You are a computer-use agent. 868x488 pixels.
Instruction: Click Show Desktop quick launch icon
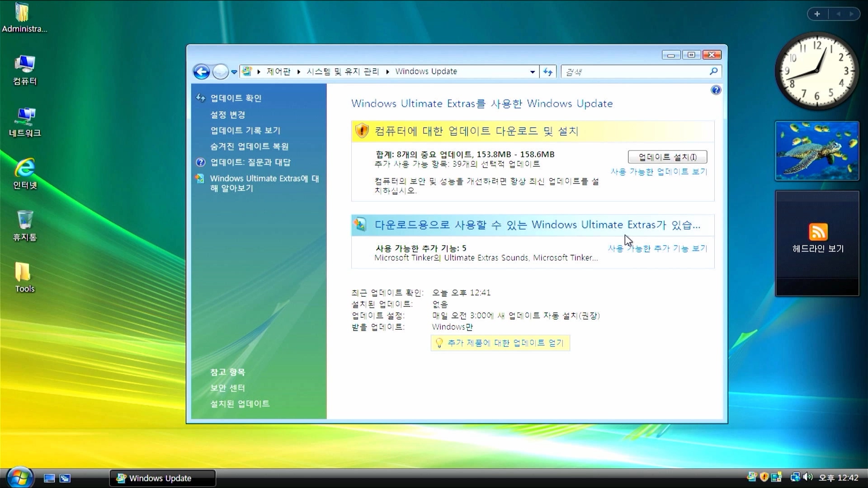49,478
